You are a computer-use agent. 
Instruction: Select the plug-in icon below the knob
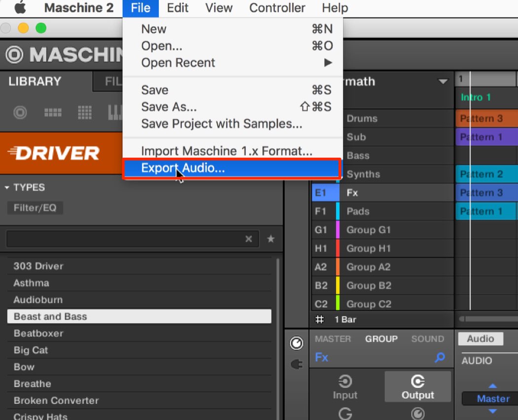click(x=296, y=364)
